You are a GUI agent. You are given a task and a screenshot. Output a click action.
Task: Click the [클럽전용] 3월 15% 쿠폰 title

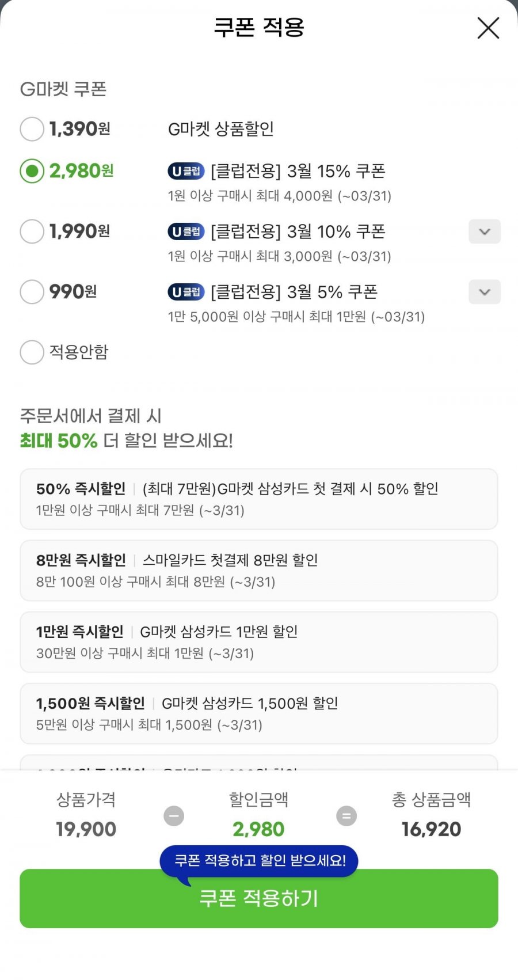click(298, 171)
